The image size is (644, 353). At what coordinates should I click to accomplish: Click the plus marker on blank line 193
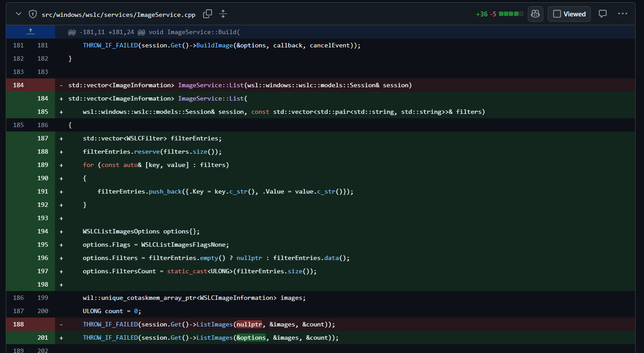[61, 218]
